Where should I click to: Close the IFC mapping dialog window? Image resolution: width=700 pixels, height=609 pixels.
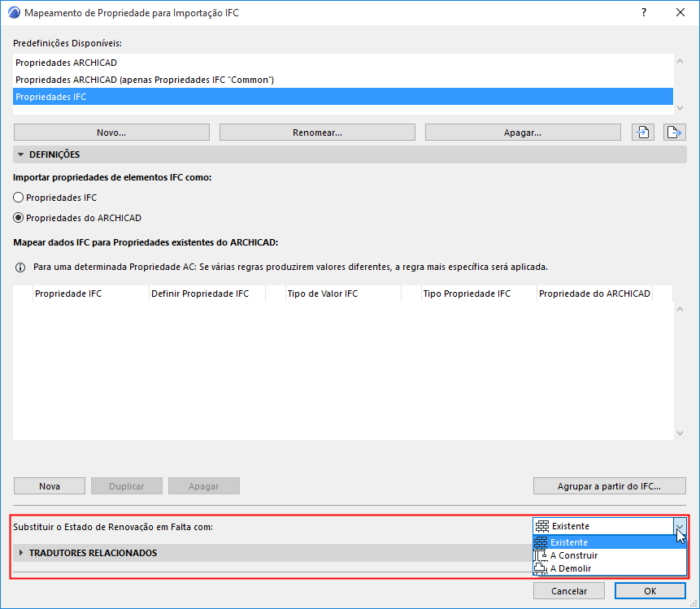point(680,12)
